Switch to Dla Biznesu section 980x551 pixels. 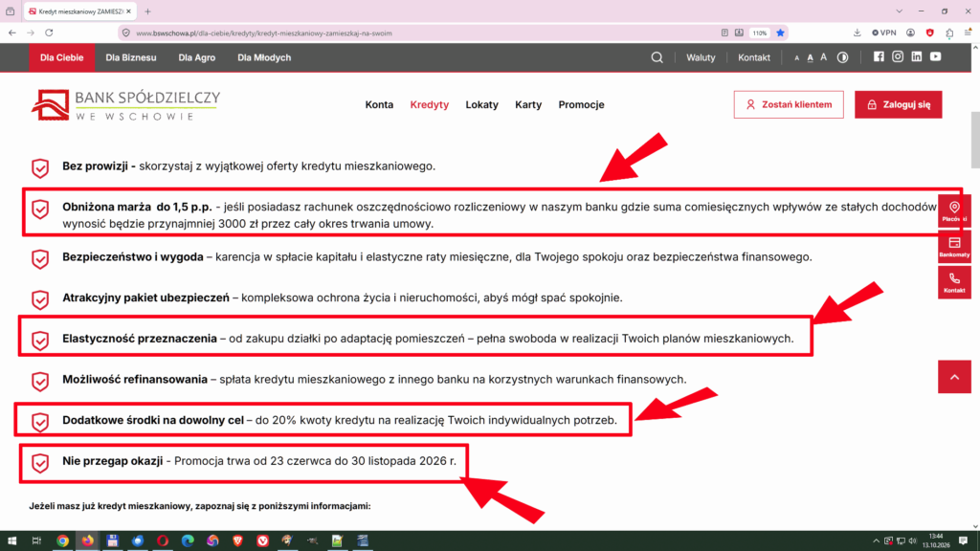point(130,57)
